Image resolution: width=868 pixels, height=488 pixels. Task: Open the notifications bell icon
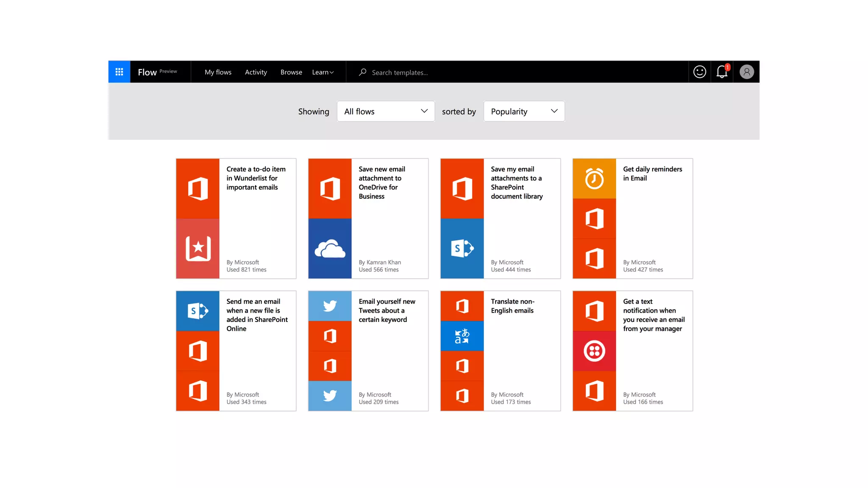[x=722, y=72]
